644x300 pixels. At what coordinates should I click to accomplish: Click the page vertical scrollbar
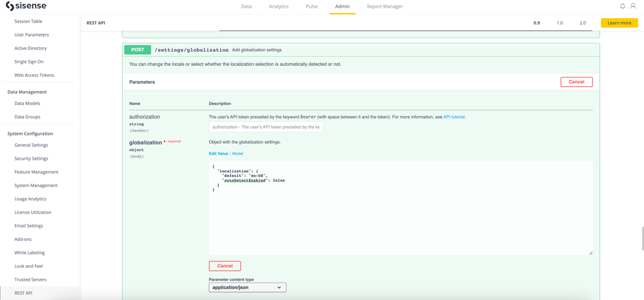(x=641, y=239)
